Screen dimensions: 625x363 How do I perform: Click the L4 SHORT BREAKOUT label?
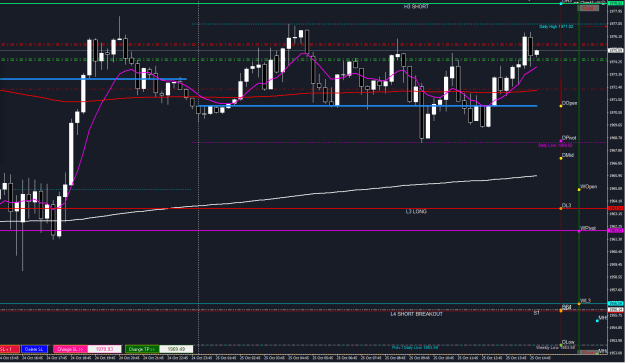click(416, 314)
